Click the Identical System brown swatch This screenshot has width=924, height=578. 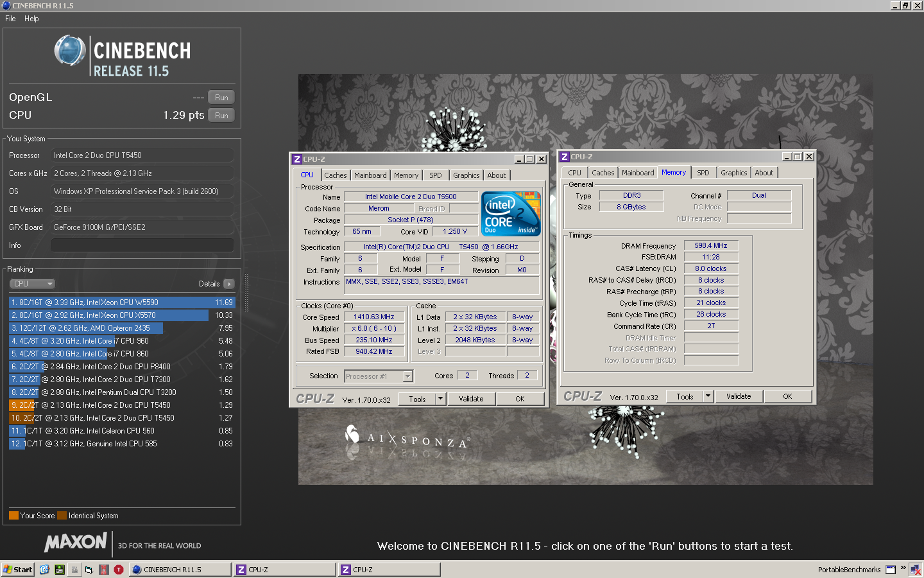pyautogui.click(x=62, y=515)
